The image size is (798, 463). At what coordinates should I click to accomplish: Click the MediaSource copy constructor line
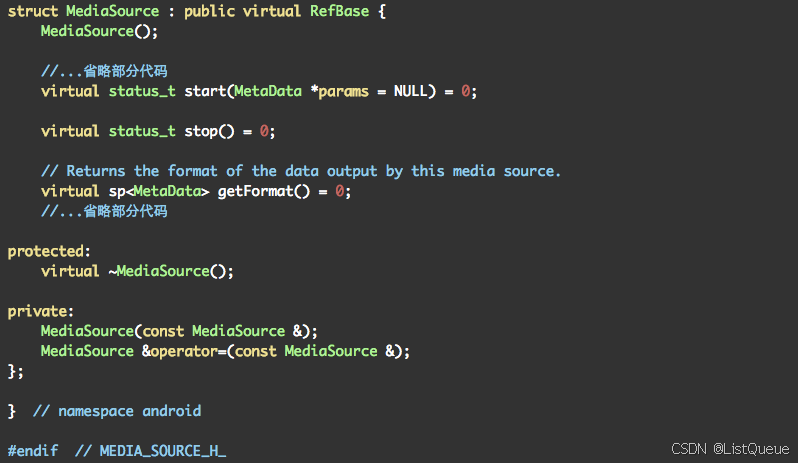pyautogui.click(x=179, y=331)
